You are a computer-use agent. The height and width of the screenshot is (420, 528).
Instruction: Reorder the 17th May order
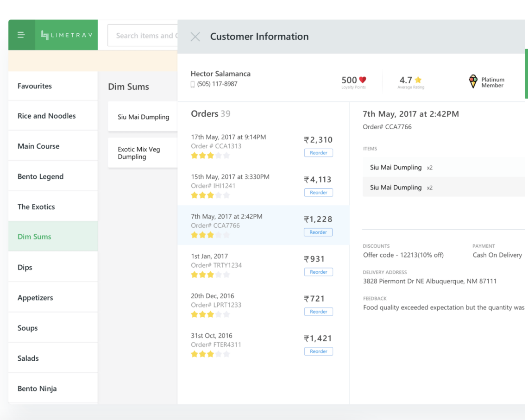point(318,152)
